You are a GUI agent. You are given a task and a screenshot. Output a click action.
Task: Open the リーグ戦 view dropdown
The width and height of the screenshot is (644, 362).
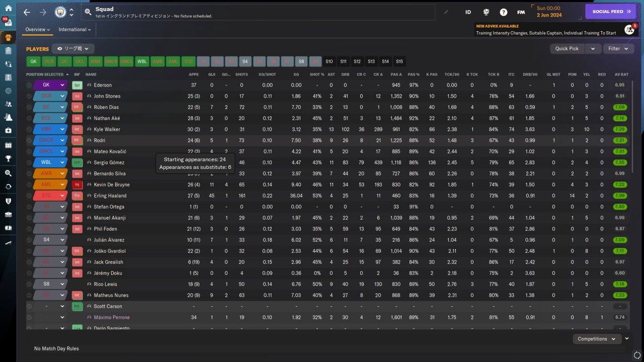pos(73,49)
